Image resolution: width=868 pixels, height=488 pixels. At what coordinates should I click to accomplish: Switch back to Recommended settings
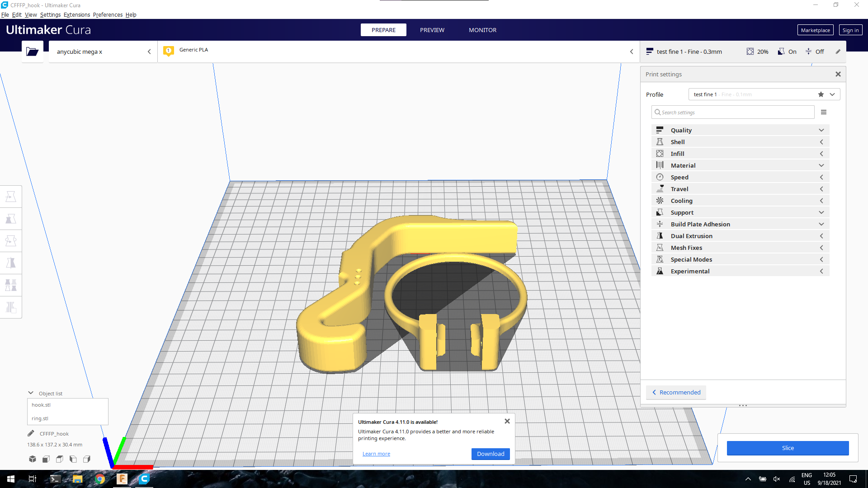pos(676,392)
